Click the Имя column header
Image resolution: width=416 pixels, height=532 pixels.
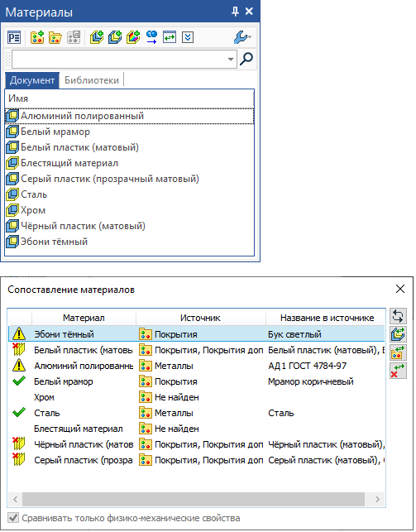coord(129,98)
